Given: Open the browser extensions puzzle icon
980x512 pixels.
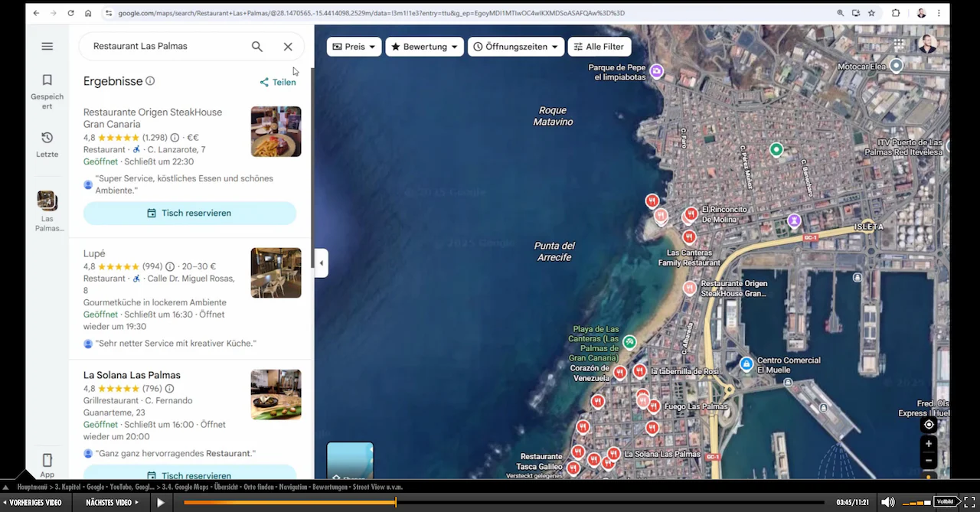Looking at the screenshot, I should pyautogui.click(x=896, y=13).
